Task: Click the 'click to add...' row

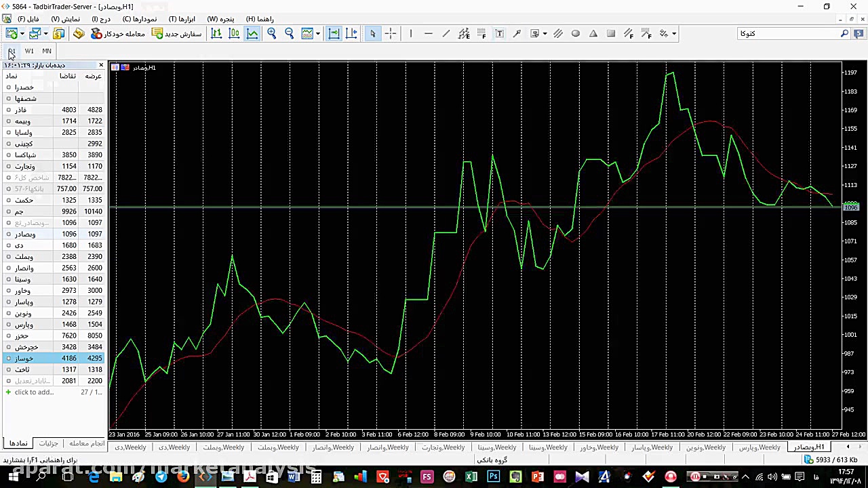Action: tap(54, 392)
